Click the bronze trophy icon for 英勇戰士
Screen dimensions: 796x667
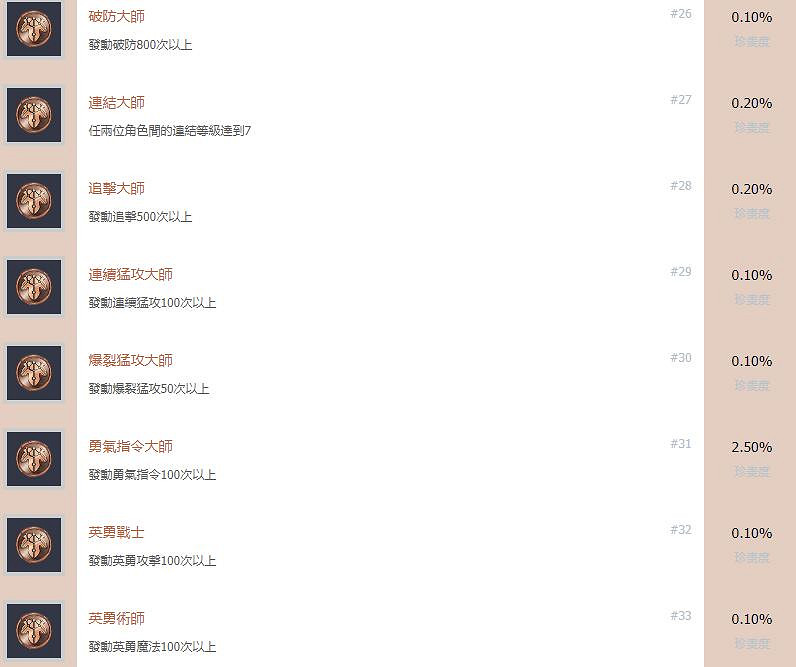pyautogui.click(x=34, y=545)
